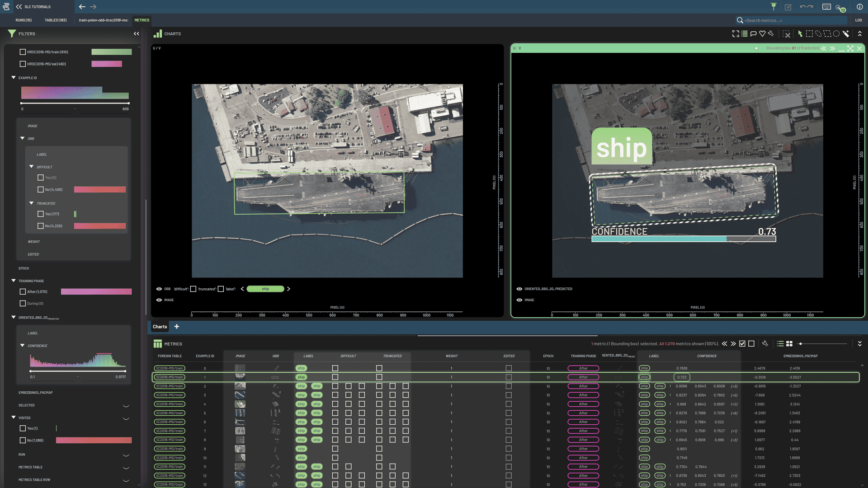Check Truncated Yes (177) filter
The image size is (868, 488).
click(x=41, y=214)
